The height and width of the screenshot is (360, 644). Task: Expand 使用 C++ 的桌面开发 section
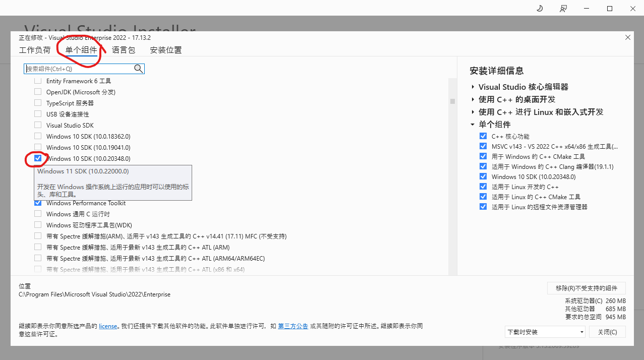point(473,99)
